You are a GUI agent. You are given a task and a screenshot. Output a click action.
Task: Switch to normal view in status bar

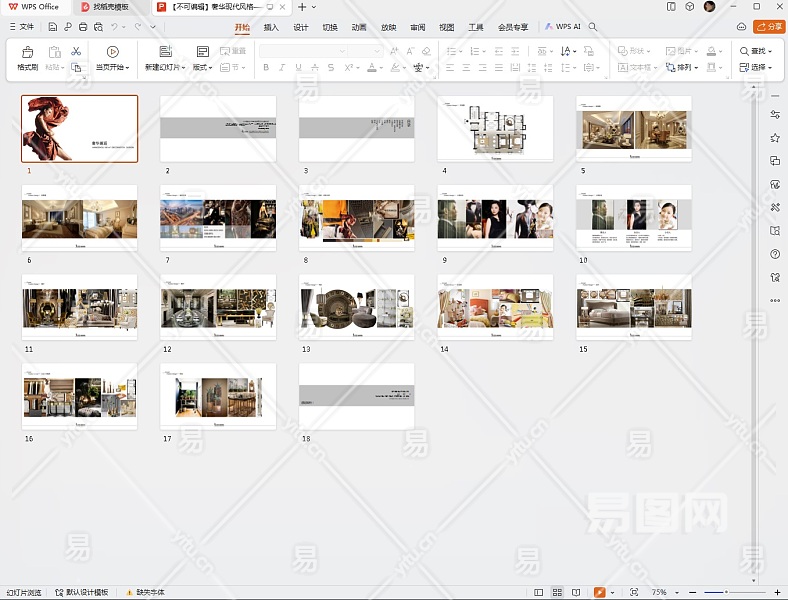[x=539, y=592]
